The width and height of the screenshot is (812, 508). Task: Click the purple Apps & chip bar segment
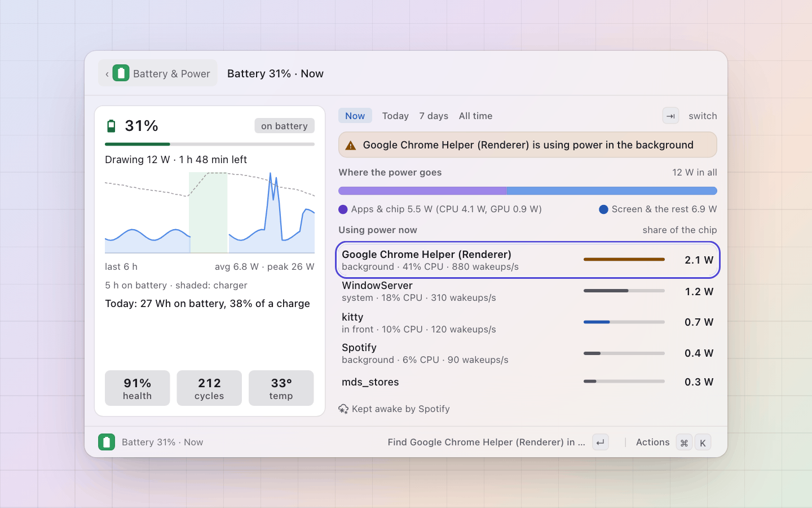pyautogui.click(x=422, y=191)
